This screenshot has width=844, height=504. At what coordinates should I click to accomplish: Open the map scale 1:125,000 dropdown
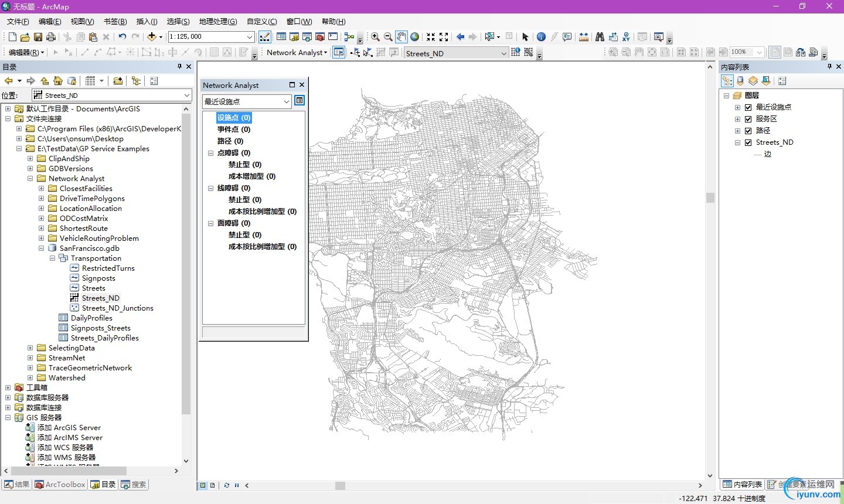250,37
